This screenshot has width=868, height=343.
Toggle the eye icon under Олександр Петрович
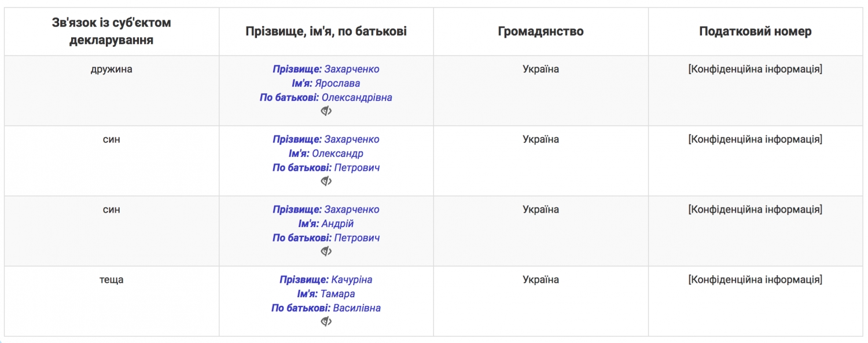(326, 181)
